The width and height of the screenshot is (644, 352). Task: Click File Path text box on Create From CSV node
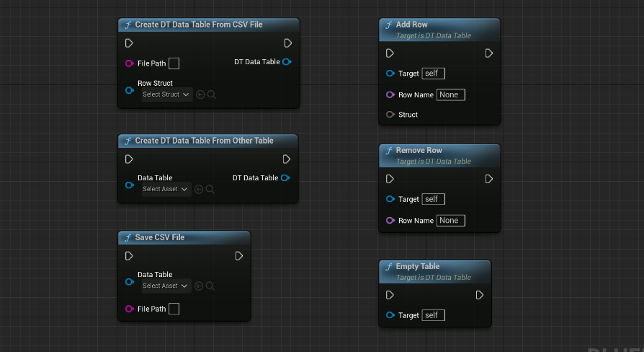[174, 63]
